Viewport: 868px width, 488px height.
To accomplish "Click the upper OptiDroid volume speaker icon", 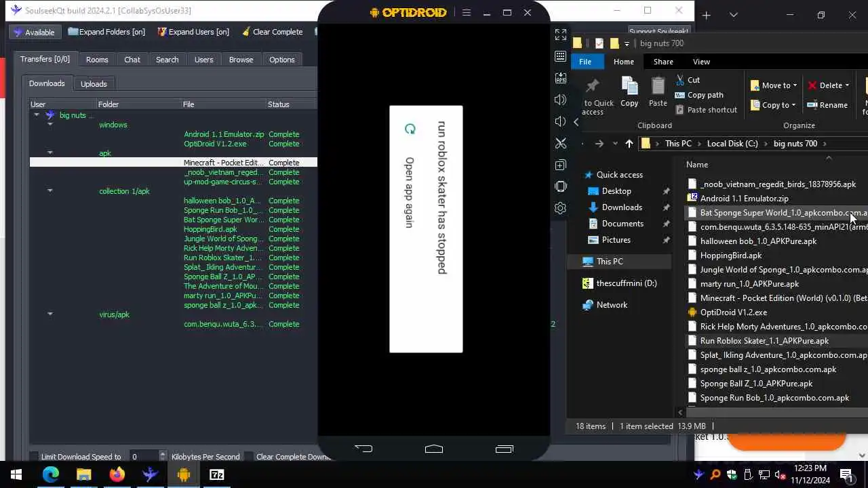I will point(561,100).
